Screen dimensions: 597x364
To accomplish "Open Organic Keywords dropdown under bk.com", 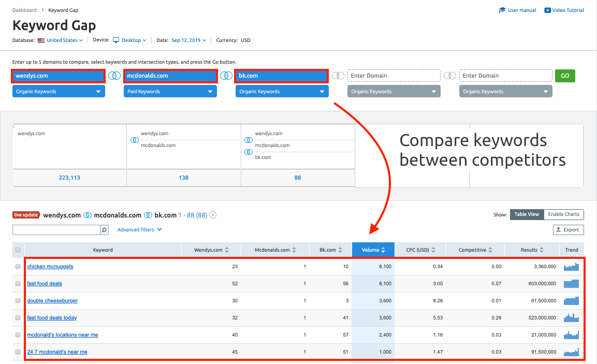I will click(x=282, y=91).
